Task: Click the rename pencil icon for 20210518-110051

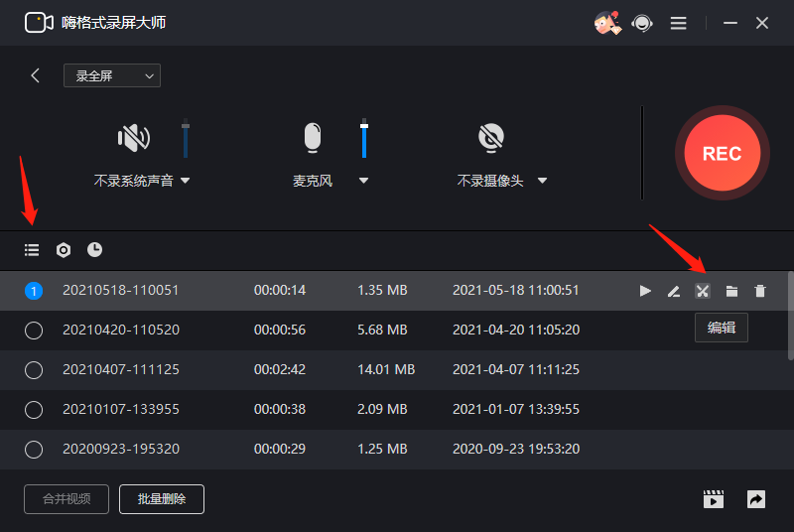Action: [x=674, y=291]
